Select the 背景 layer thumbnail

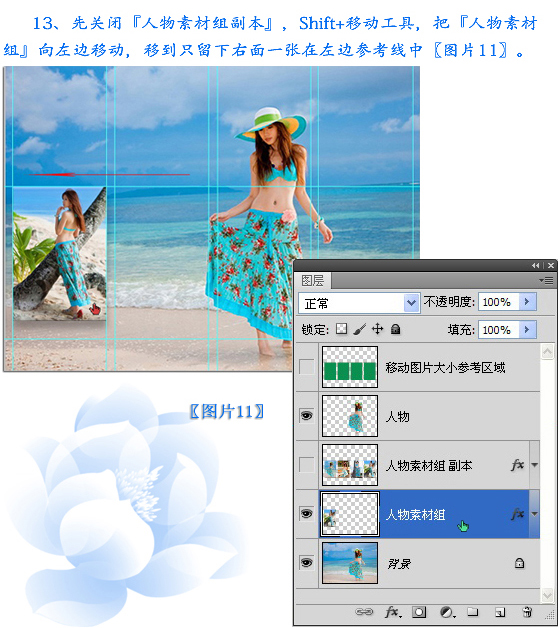pos(350,563)
